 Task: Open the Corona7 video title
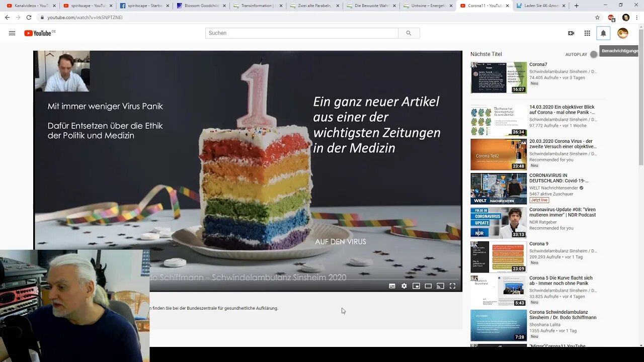(538, 64)
